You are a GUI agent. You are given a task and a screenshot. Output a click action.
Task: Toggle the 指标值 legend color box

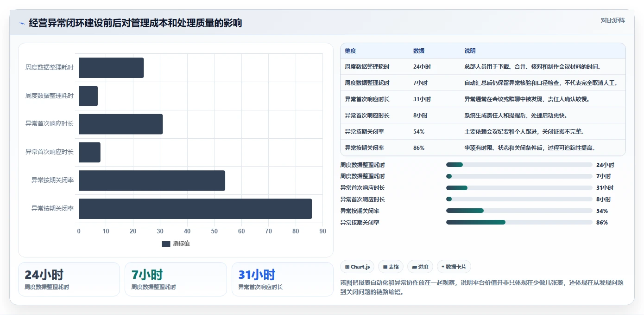pos(166,244)
